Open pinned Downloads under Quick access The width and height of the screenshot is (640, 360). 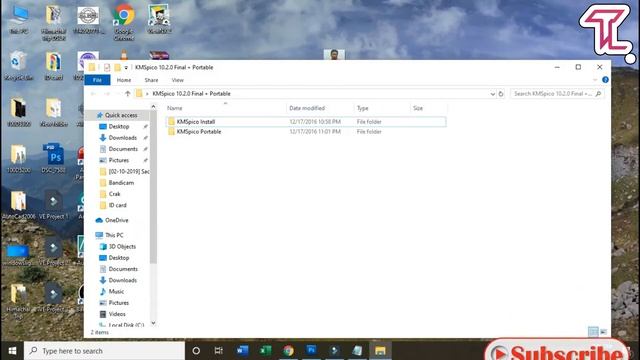click(122, 138)
